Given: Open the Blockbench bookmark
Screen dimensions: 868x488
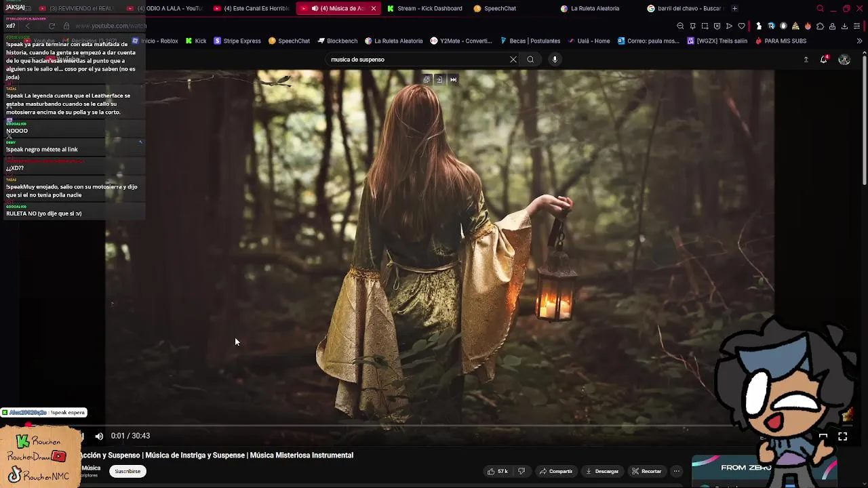Looking at the screenshot, I should coord(337,41).
